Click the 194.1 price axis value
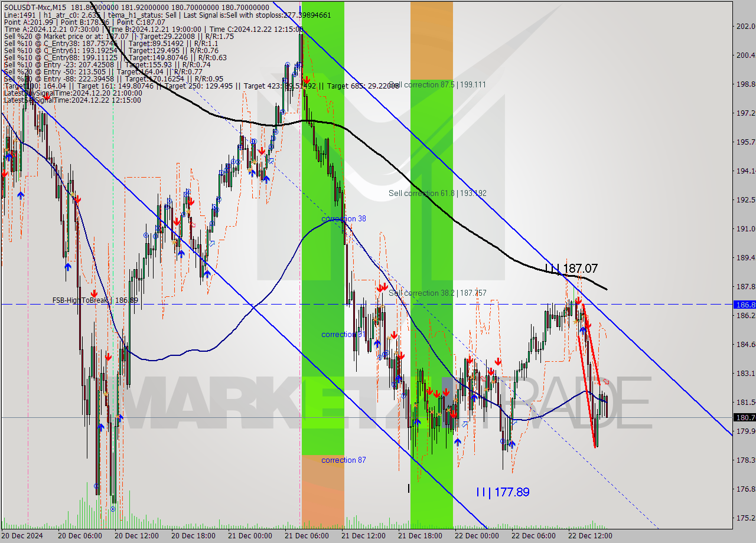 746,171
